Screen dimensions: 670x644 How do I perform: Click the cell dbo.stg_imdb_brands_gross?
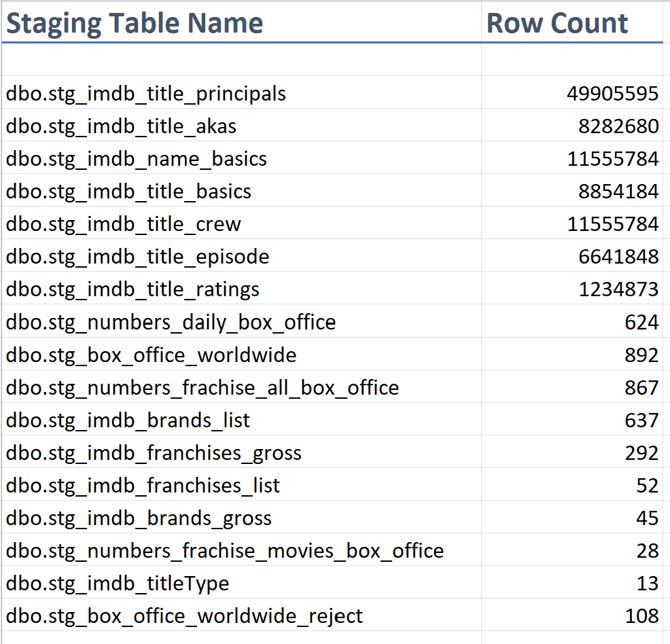click(x=241, y=517)
